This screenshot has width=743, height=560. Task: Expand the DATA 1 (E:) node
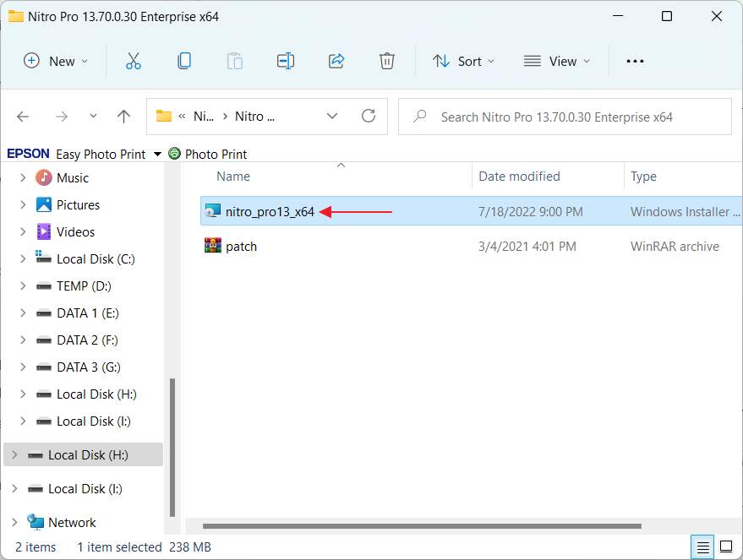(22, 313)
